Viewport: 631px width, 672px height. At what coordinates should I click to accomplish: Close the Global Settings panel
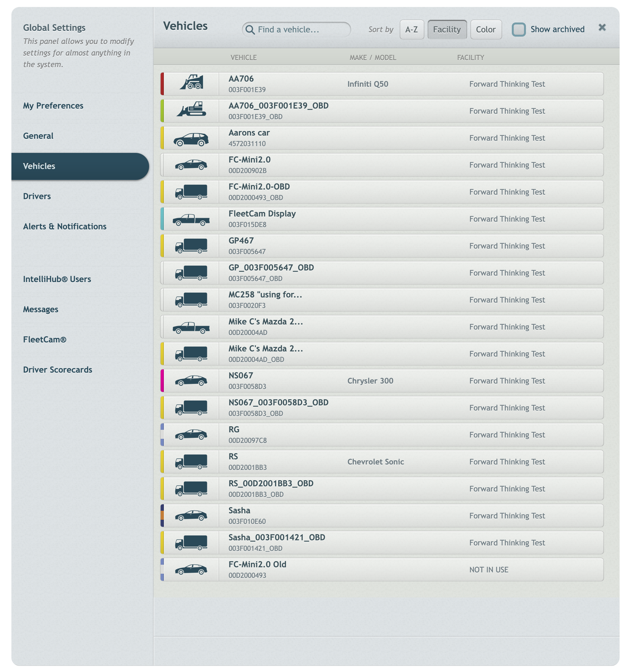point(602,28)
